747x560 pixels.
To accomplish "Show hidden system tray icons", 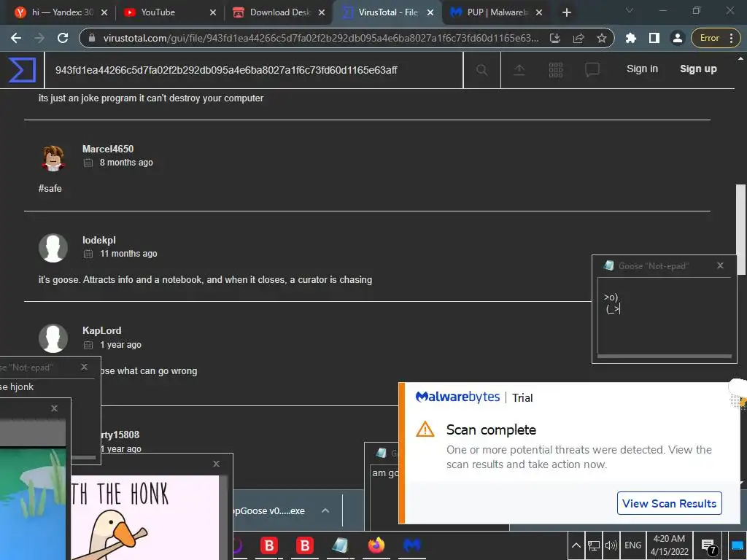I will pyautogui.click(x=576, y=545).
